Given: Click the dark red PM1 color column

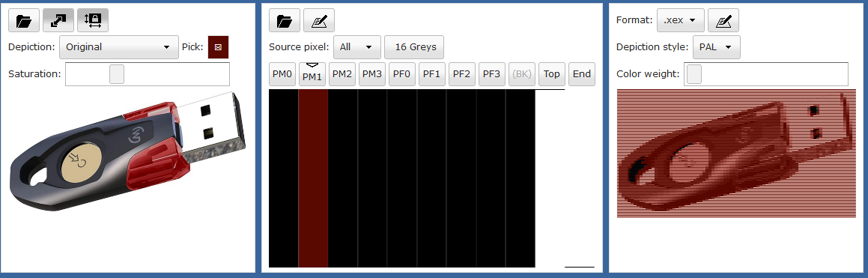Looking at the screenshot, I should click(313, 178).
